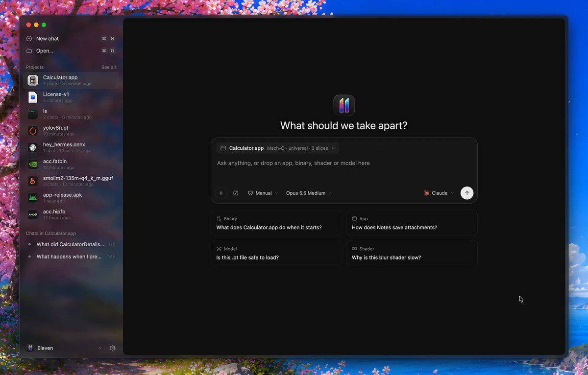Open settings with the gear icon
This screenshot has height=375, width=588.
pyautogui.click(x=113, y=348)
